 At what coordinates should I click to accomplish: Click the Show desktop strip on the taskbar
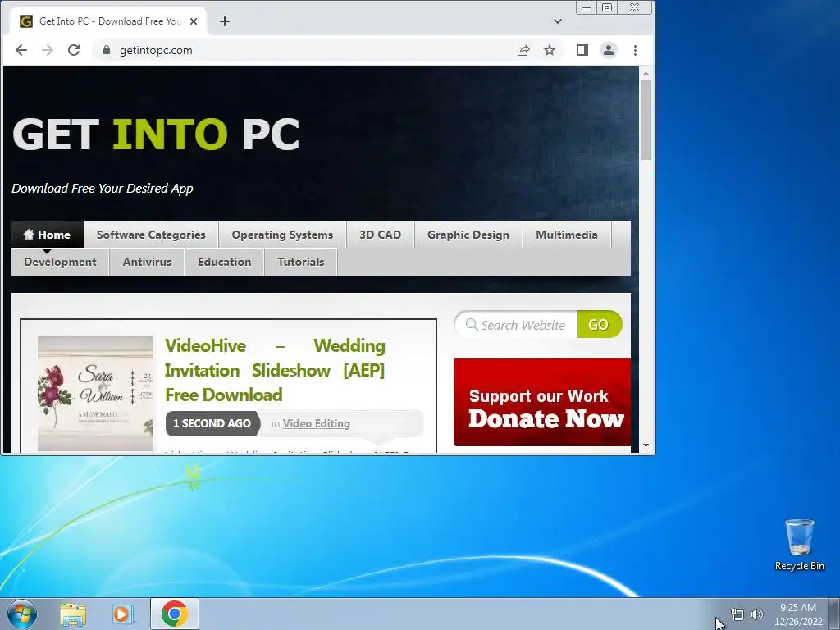coord(834,614)
